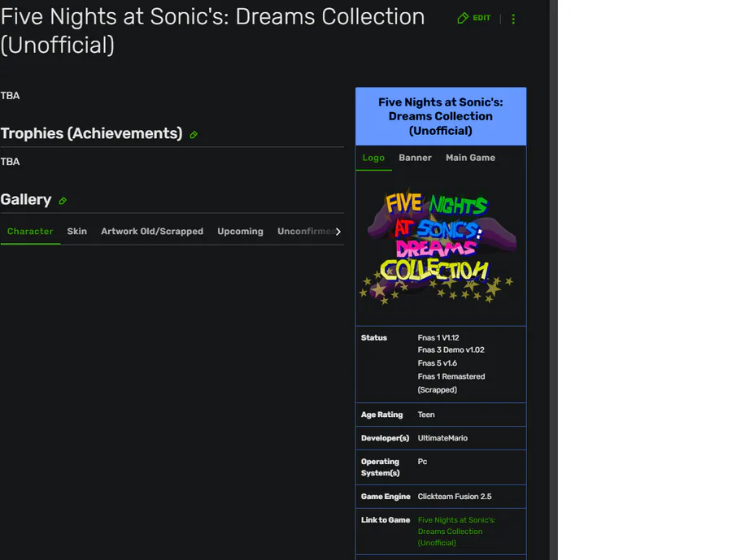The height and width of the screenshot is (560, 732).
Task: Click the vertical page scrollbar
Action: pyautogui.click(x=554, y=280)
